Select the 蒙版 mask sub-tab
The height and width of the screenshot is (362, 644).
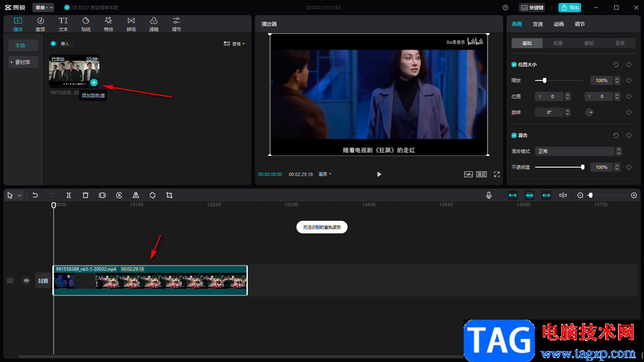[589, 43]
